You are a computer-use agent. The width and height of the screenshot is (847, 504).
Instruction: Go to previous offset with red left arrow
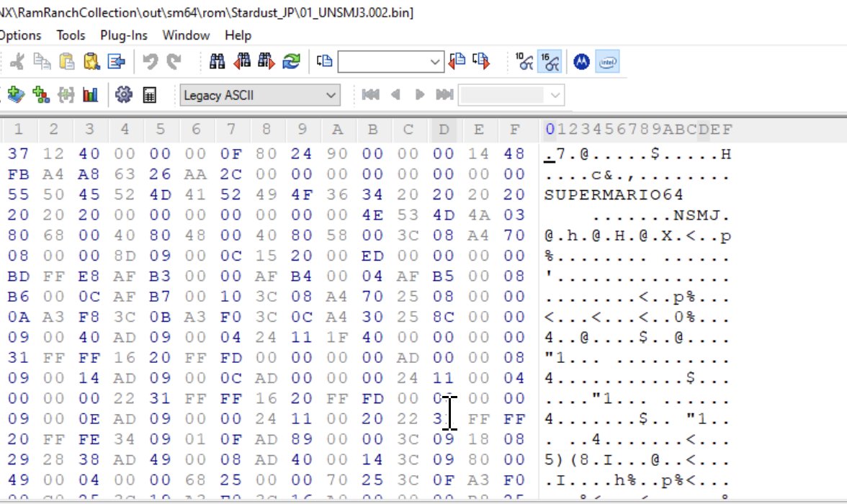[x=457, y=62]
